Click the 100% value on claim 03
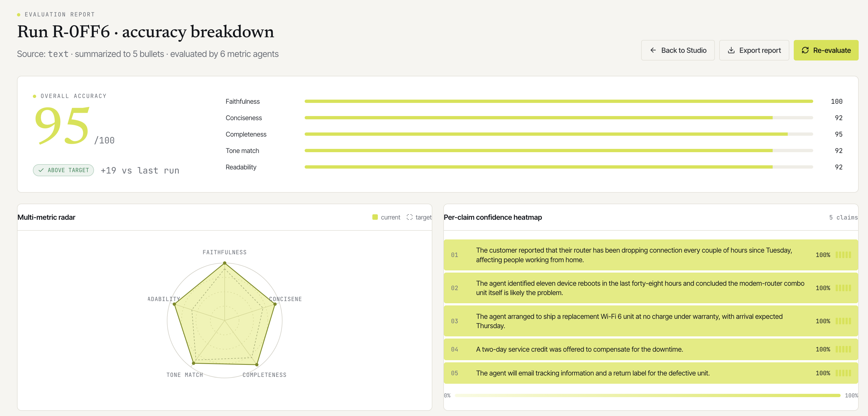This screenshot has width=868, height=416. pos(823,321)
